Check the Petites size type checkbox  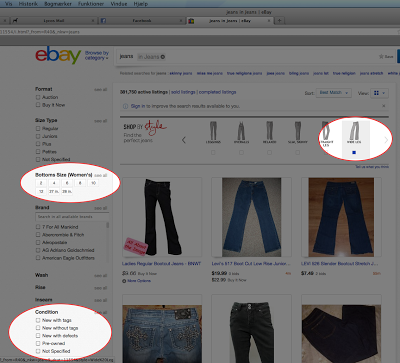(x=38, y=151)
